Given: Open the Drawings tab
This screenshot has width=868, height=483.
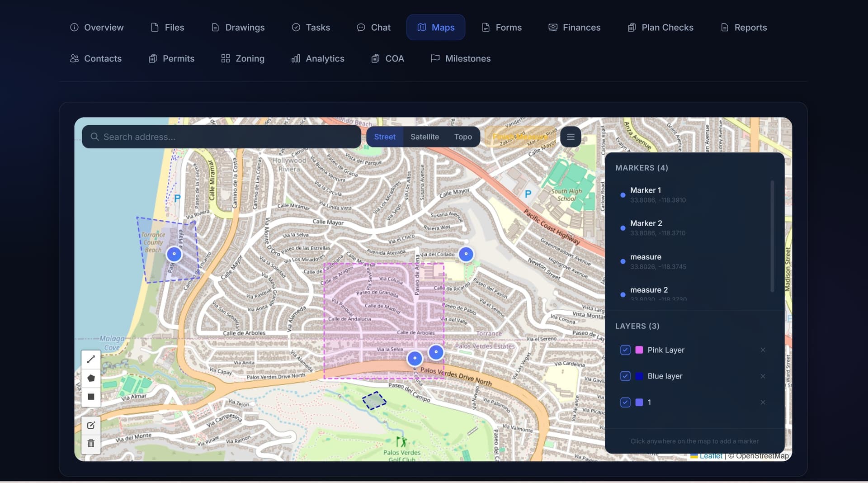Looking at the screenshot, I should tap(238, 27).
